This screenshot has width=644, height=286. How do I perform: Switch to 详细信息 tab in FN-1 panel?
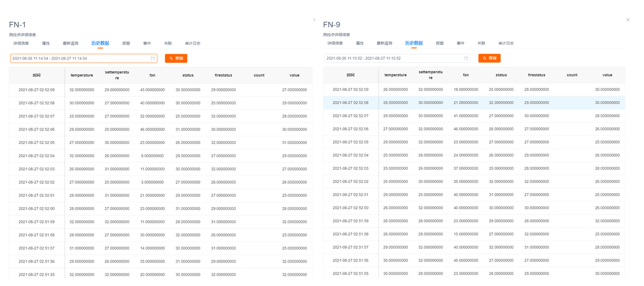pyautogui.click(x=21, y=43)
